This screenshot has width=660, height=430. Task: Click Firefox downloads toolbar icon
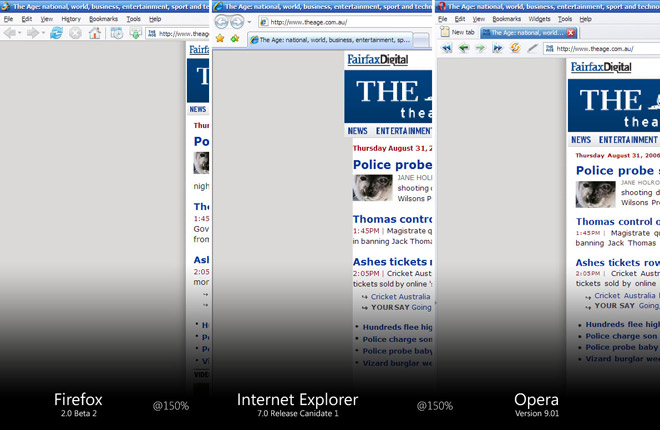pyautogui.click(x=136, y=33)
